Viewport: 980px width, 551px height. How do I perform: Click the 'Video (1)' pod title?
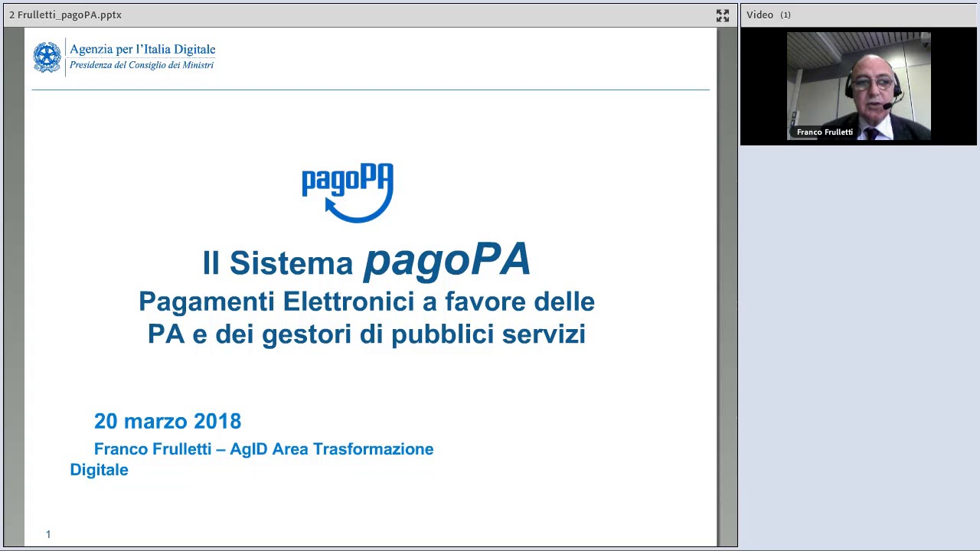click(768, 15)
